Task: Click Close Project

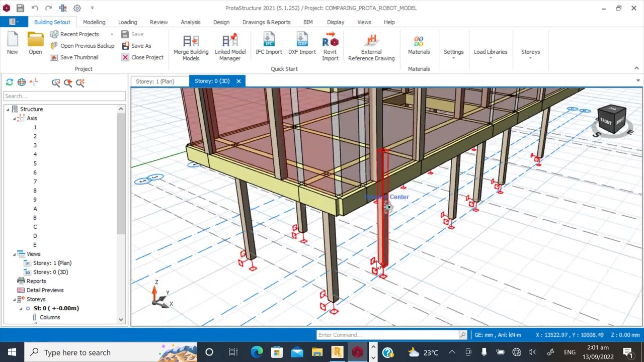Action: 142,57
